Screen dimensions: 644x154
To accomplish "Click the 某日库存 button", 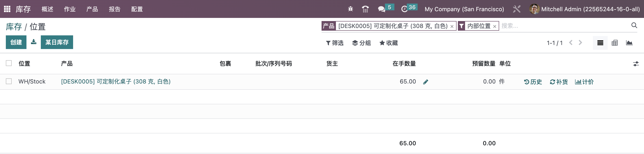I will pyautogui.click(x=57, y=42).
